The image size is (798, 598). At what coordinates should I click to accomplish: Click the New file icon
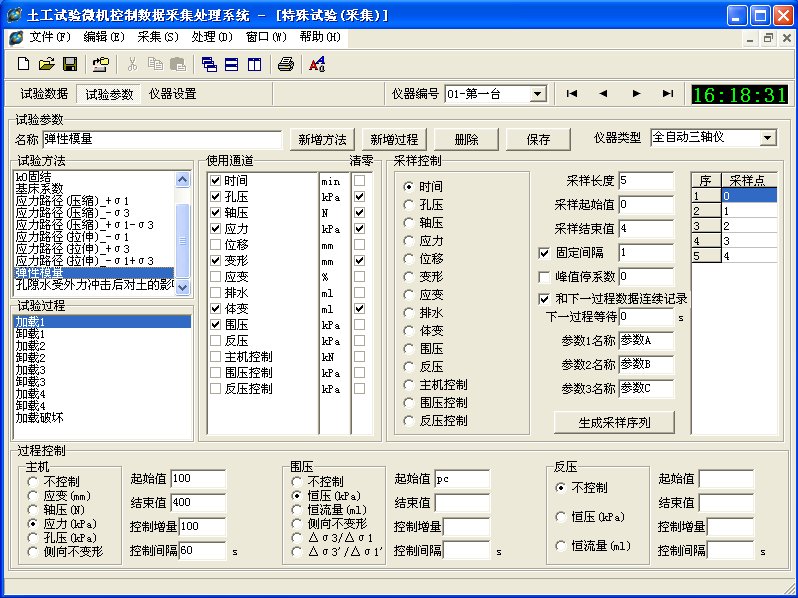point(23,64)
